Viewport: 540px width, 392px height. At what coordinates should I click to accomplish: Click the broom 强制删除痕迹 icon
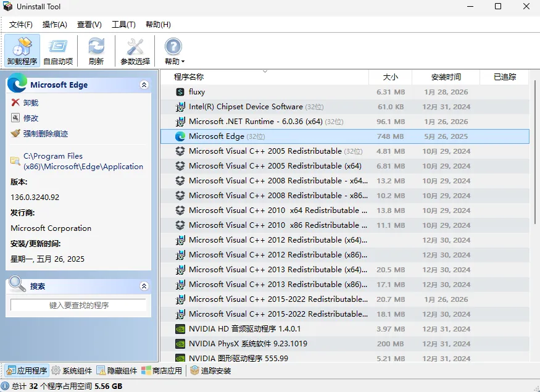point(15,133)
